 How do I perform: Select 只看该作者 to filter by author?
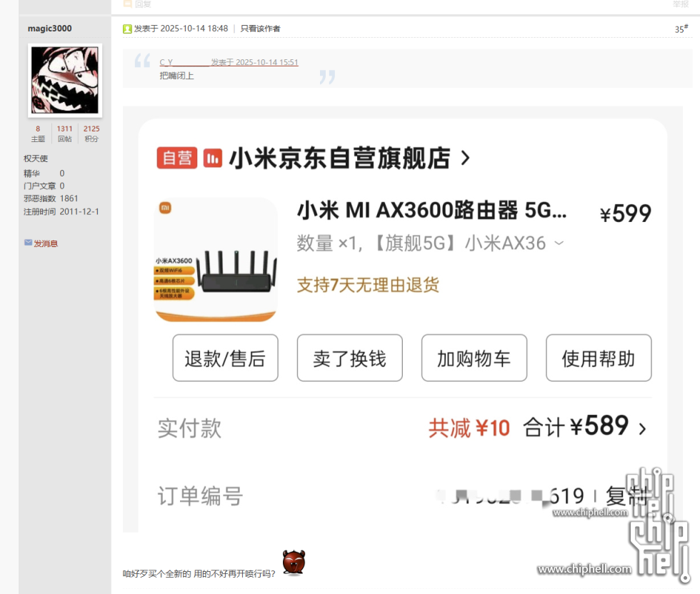(x=260, y=29)
